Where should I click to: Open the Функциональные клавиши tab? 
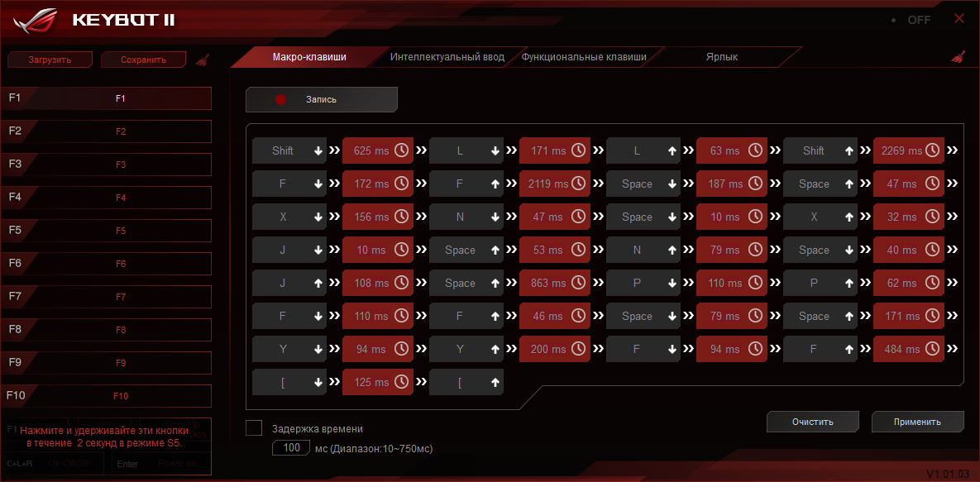tap(584, 57)
